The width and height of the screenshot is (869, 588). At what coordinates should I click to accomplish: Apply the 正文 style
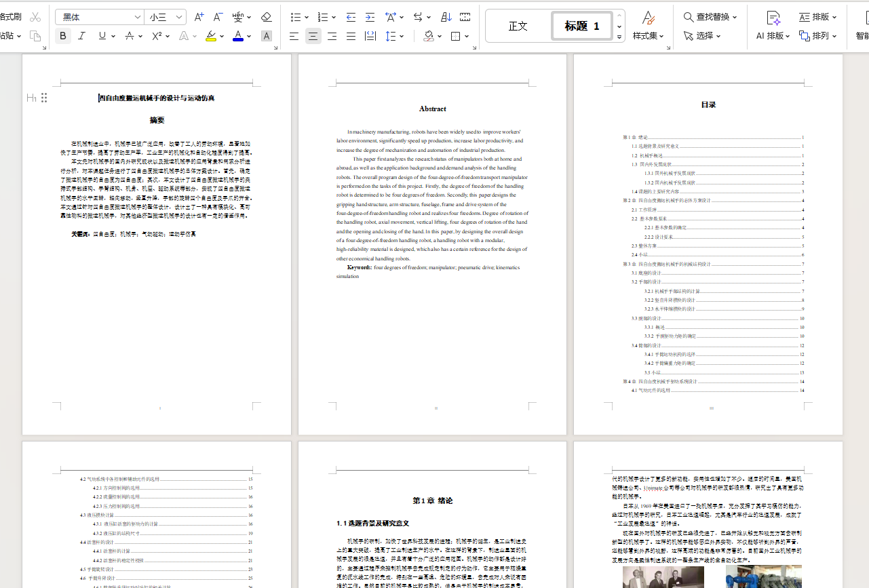[518, 26]
